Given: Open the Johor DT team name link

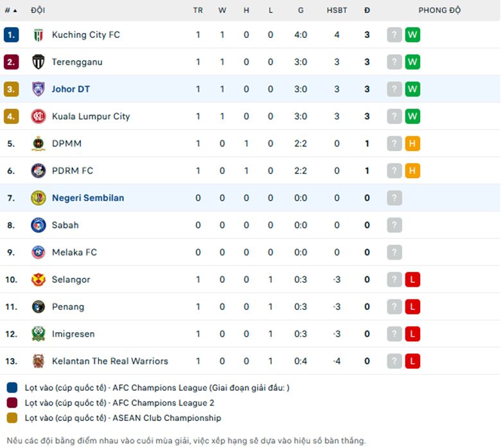Looking at the screenshot, I should click(71, 89).
